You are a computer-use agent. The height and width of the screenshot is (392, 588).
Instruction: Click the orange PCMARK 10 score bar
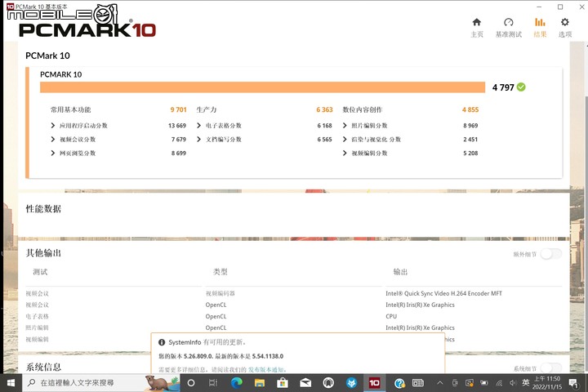(262, 87)
